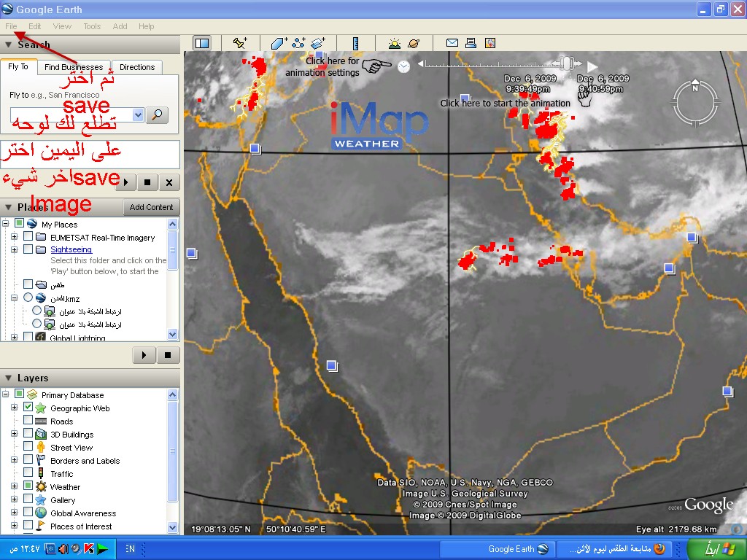Open the Edit menu
747x560 pixels.
[x=34, y=26]
